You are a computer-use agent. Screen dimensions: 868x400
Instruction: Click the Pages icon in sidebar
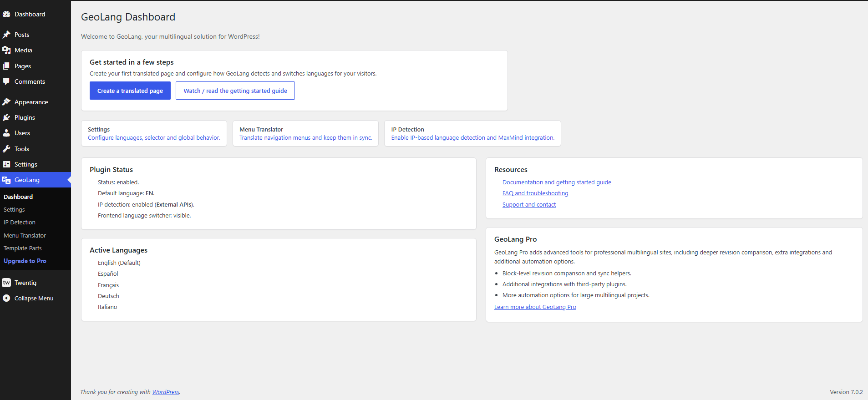(6, 66)
